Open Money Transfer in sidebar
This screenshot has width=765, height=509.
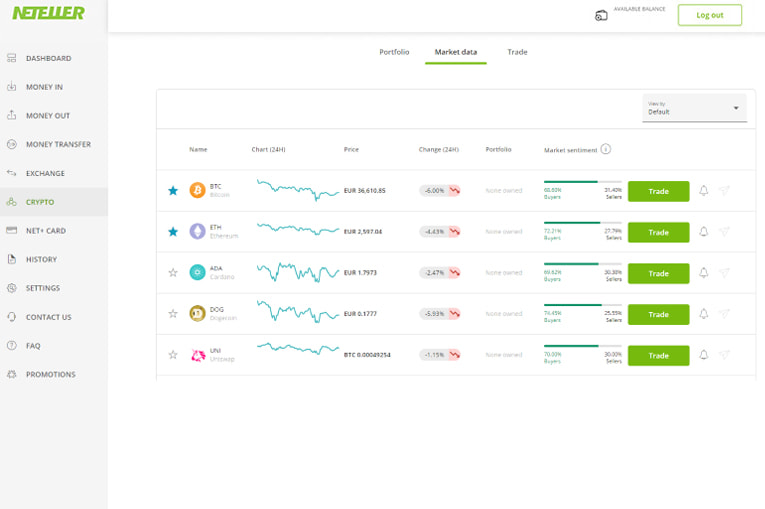tap(58, 144)
